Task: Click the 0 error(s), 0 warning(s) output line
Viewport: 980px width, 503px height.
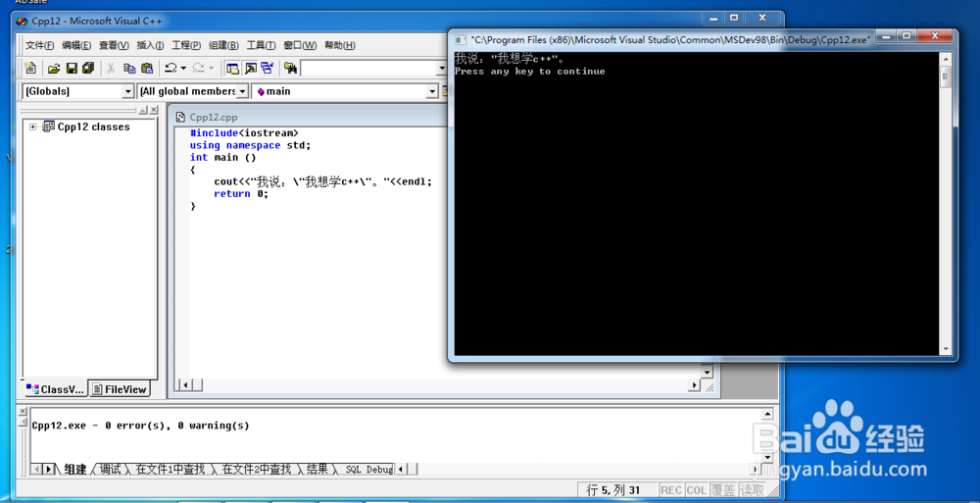Action: 140,426
